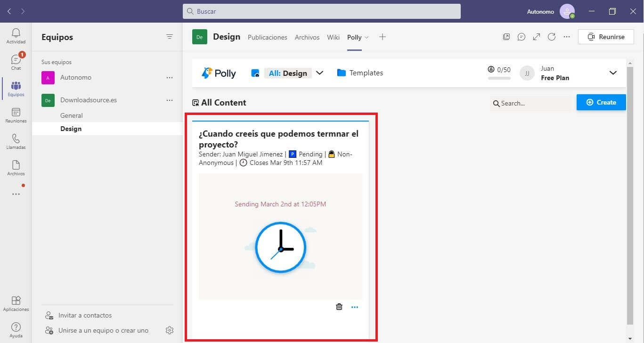Open team management gear icon
Screen dimensions: 644x343
(x=170, y=330)
